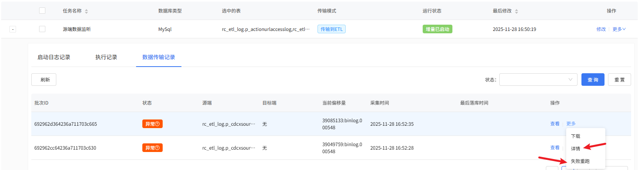
Task: Click last modified time 2025-11-28 16:50:19
Action: tap(515, 29)
